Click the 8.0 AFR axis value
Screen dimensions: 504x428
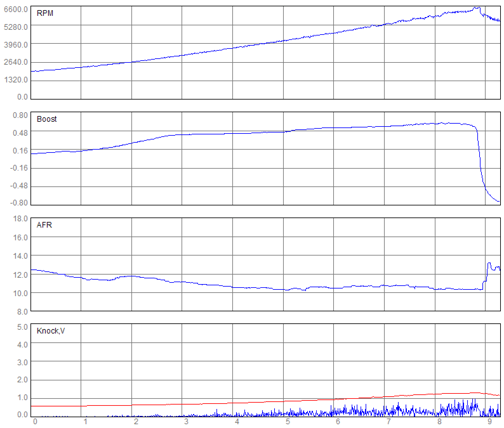[x=22, y=311]
